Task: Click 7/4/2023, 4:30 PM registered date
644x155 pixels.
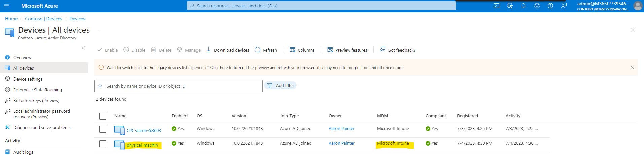Action: 475,143
